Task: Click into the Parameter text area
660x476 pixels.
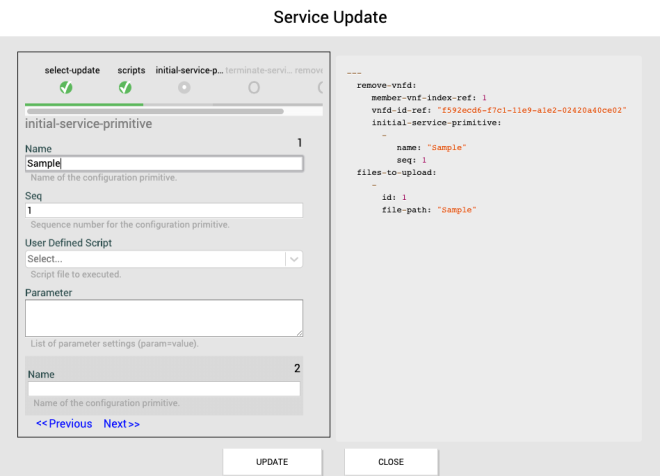Action: pyautogui.click(x=164, y=319)
